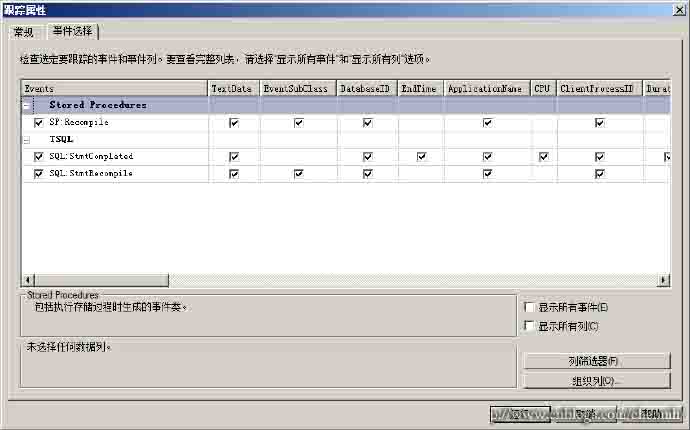Uncheck the SQL:StmtRecompile event checkbox
The image size is (690, 430).
[39, 173]
